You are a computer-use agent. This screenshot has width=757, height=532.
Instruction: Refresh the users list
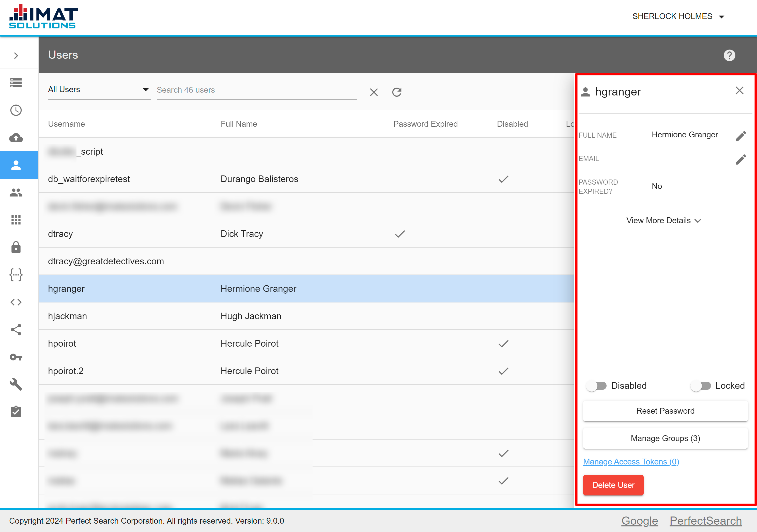point(397,92)
